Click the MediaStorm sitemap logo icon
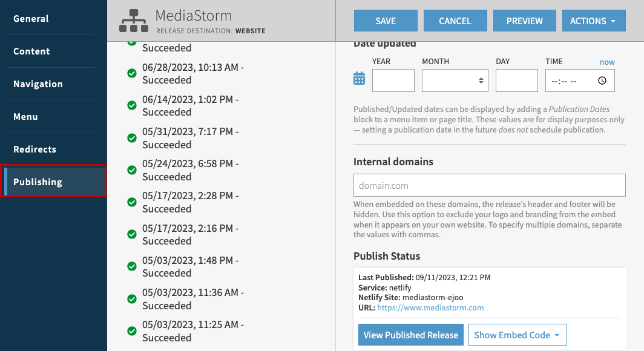 pyautogui.click(x=133, y=20)
